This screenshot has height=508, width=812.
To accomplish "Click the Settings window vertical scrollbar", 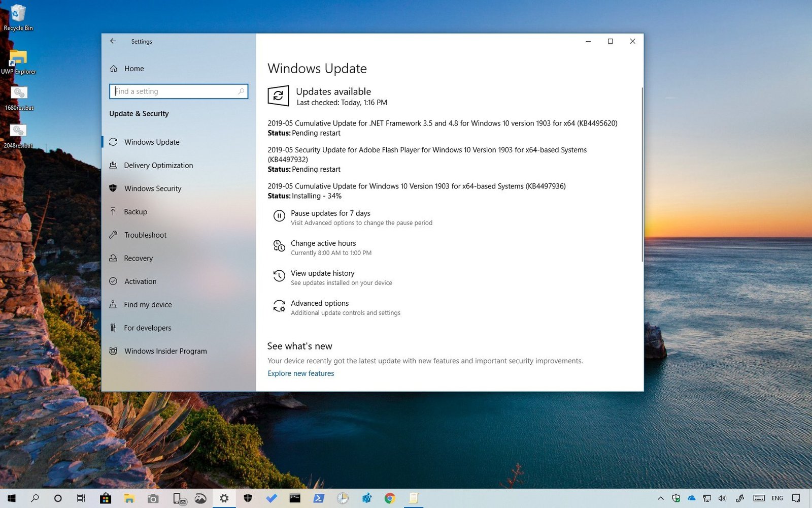I will pos(642,175).
